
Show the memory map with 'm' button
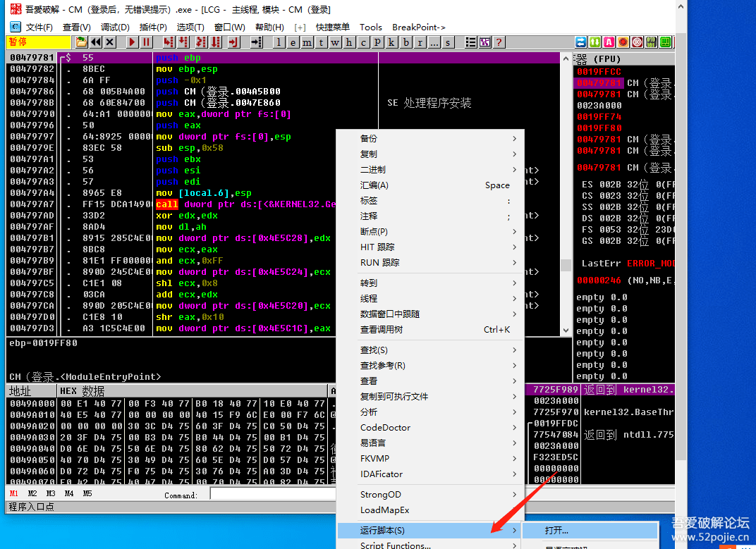(307, 42)
